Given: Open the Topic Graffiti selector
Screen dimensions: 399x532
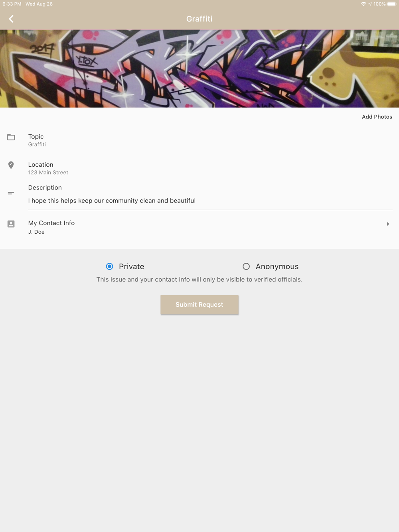Looking at the screenshot, I should tap(199, 140).
